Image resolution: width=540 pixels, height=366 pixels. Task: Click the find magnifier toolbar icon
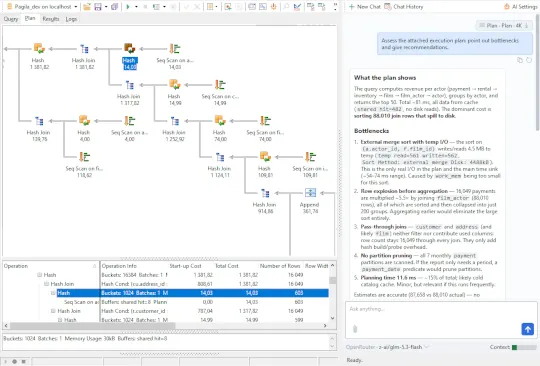286,7
